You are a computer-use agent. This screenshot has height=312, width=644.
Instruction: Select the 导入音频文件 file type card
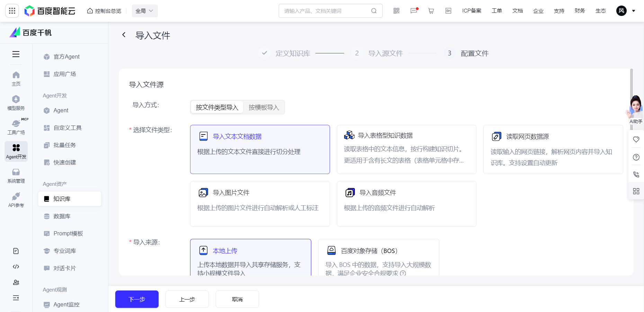[x=406, y=204]
